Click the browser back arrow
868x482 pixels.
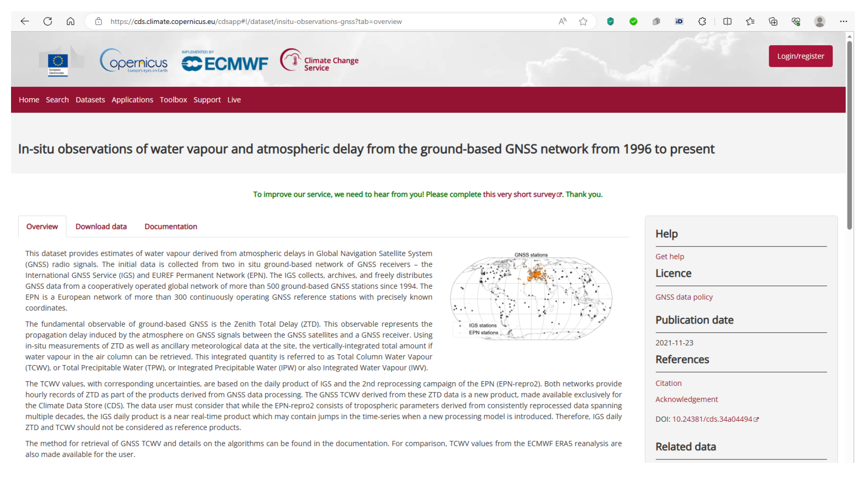(x=25, y=21)
